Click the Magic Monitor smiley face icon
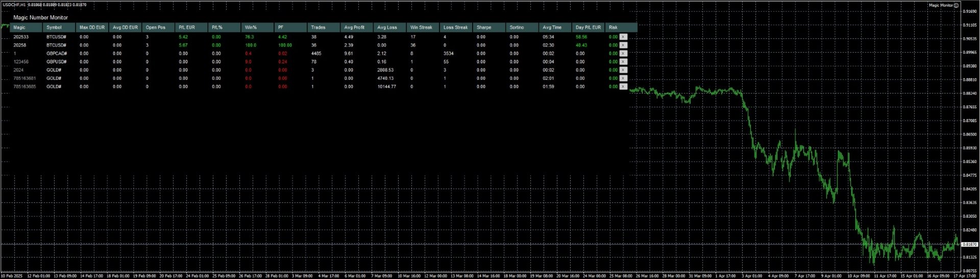 [957, 5]
